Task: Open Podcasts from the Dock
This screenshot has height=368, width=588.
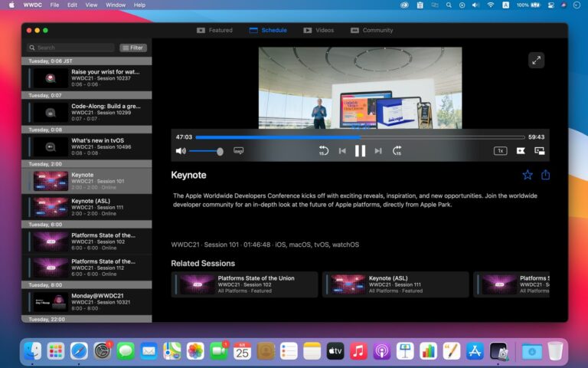Action: 381,351
